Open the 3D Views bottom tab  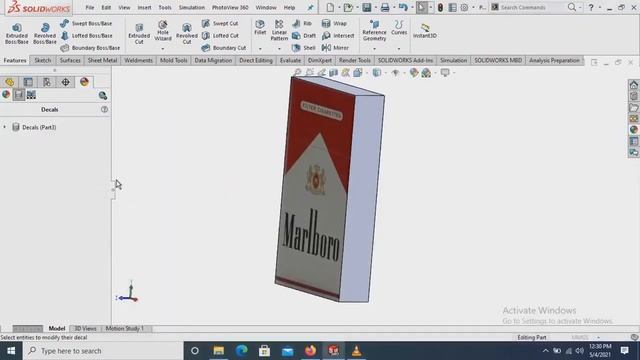(x=85, y=329)
